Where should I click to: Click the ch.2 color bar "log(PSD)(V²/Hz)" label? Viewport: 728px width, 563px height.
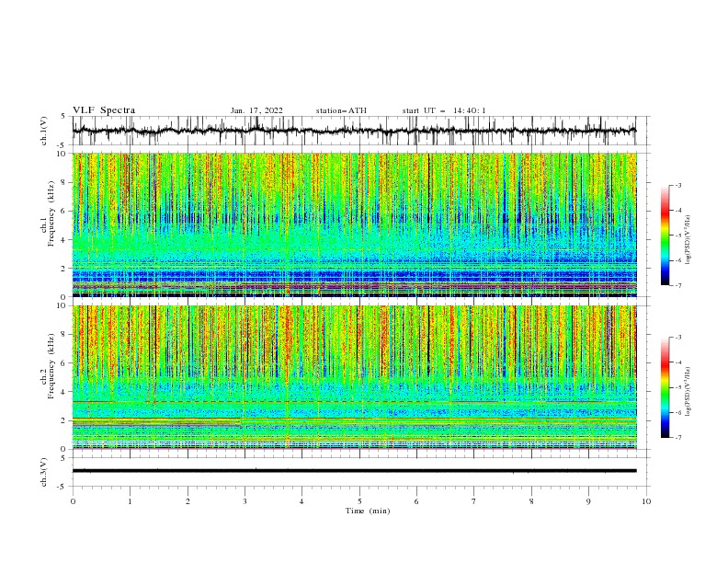coord(688,392)
